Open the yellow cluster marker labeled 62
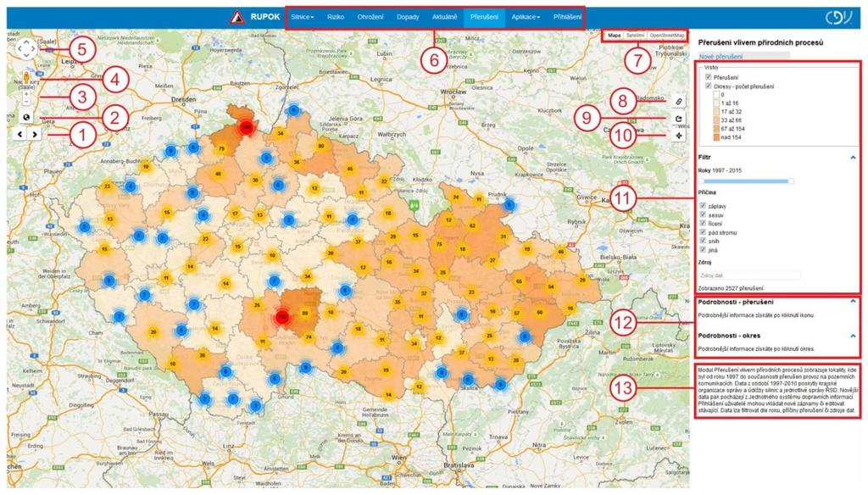 (x=472, y=225)
